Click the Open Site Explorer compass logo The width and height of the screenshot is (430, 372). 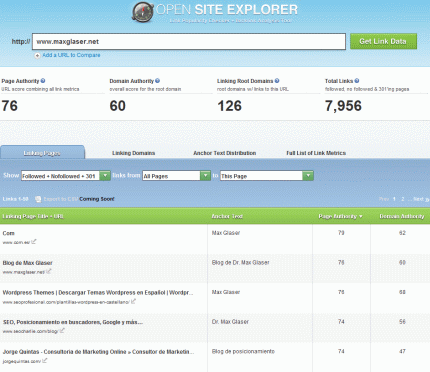point(143,12)
